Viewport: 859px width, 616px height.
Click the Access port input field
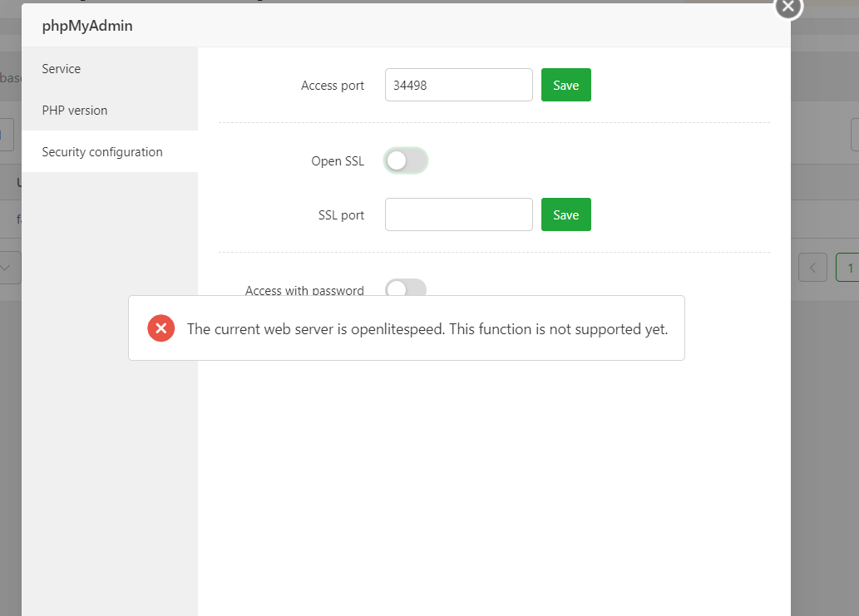click(x=458, y=85)
